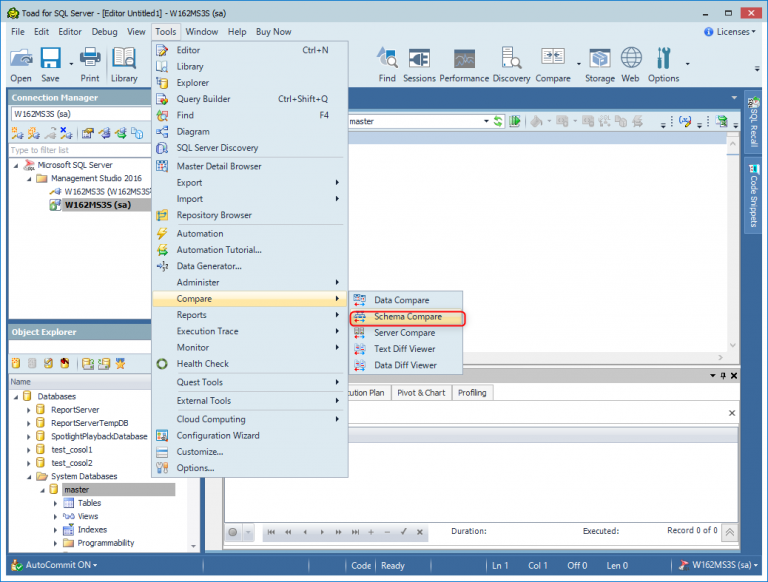Viewport: 768px width, 582px height.
Task: Open the Storage toolbar icon
Action: pos(600,64)
